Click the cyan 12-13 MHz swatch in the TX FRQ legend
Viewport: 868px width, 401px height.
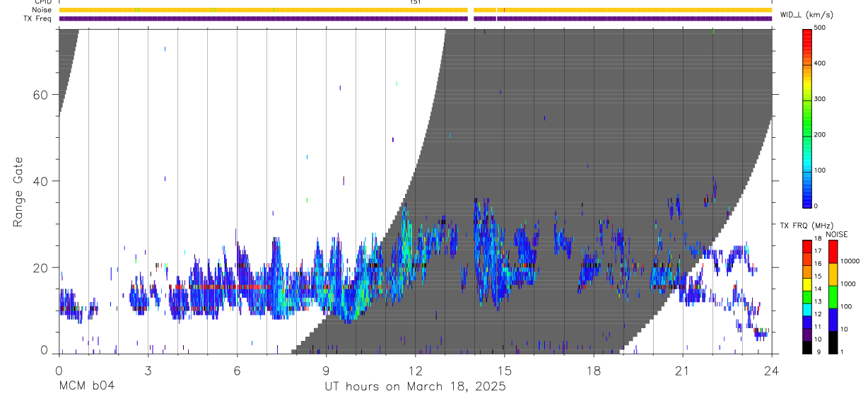coord(808,309)
